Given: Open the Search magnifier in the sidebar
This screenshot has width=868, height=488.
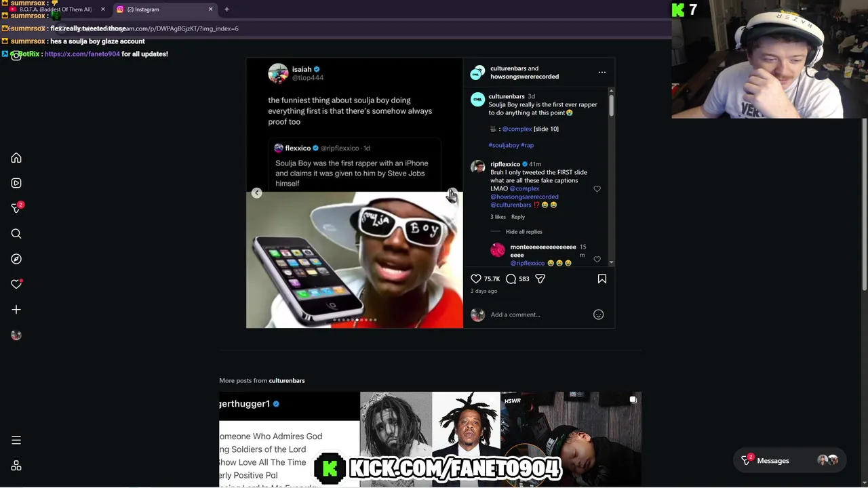Looking at the screenshot, I should [x=16, y=234].
